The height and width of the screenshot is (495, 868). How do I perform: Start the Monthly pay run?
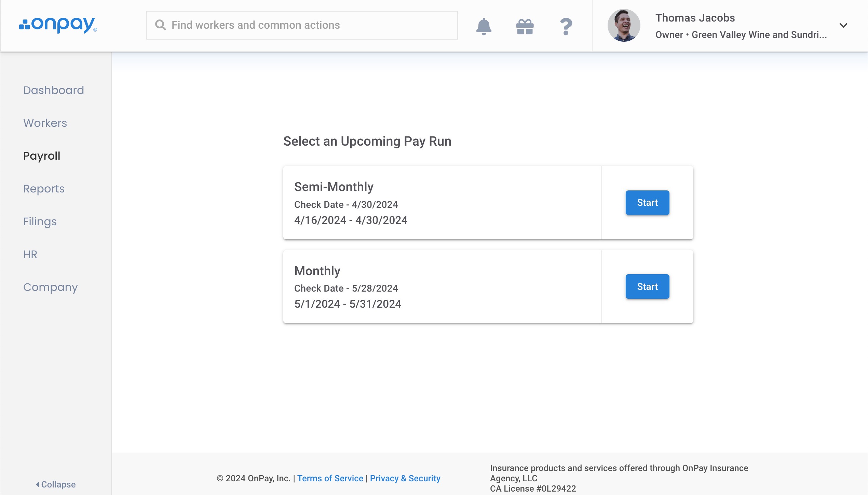point(647,286)
